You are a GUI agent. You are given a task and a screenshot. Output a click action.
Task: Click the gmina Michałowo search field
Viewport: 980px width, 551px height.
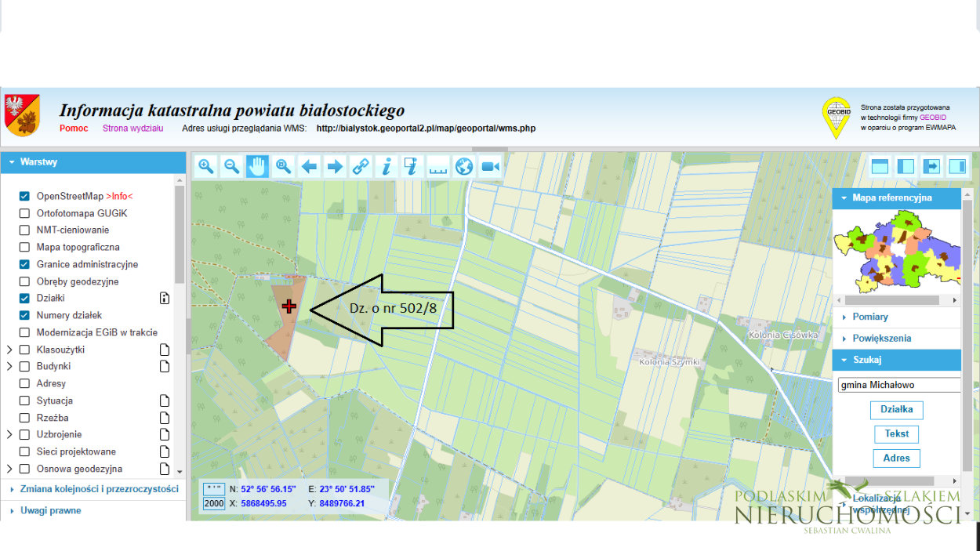coord(899,385)
